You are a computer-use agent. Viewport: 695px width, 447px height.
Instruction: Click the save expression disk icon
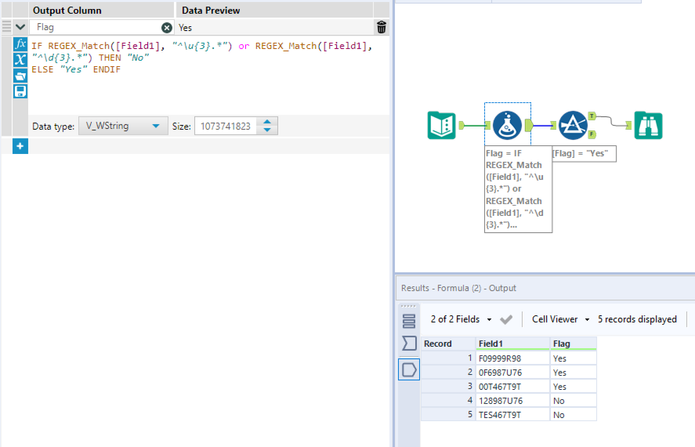[20, 91]
